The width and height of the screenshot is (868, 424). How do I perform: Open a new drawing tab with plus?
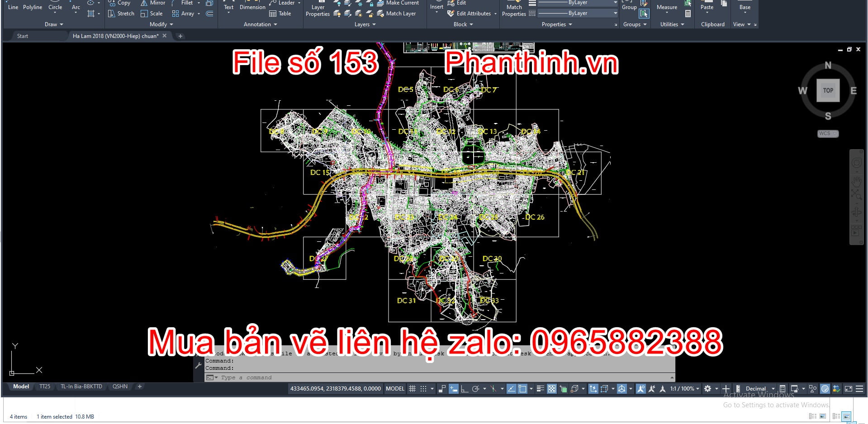(180, 36)
